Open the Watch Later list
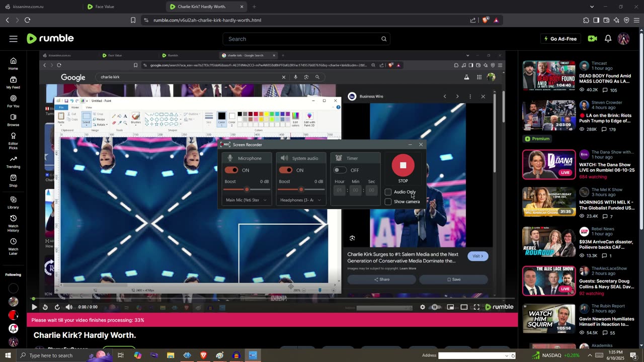This screenshot has height=362, width=644. [13, 246]
